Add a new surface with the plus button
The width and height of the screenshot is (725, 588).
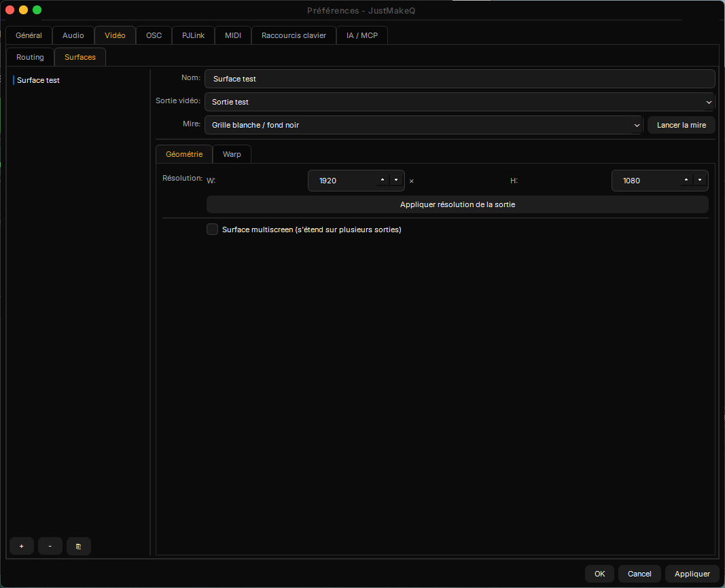21,546
